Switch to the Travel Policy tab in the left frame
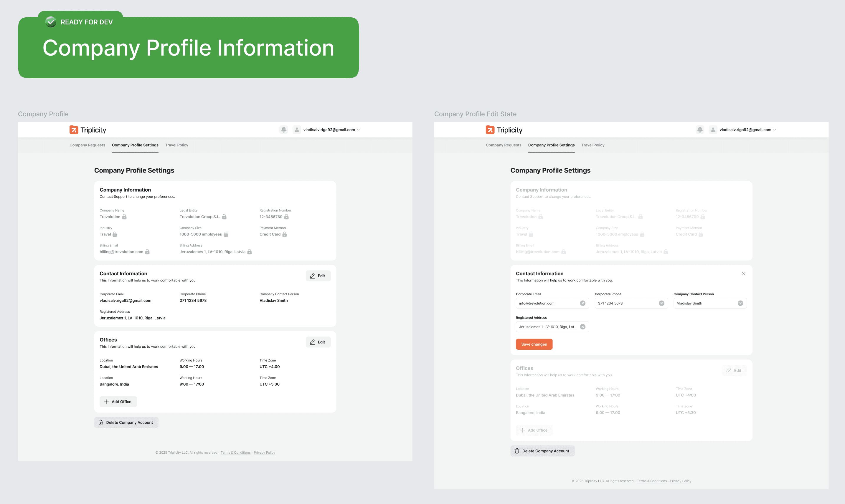The image size is (845, 504). tap(176, 145)
